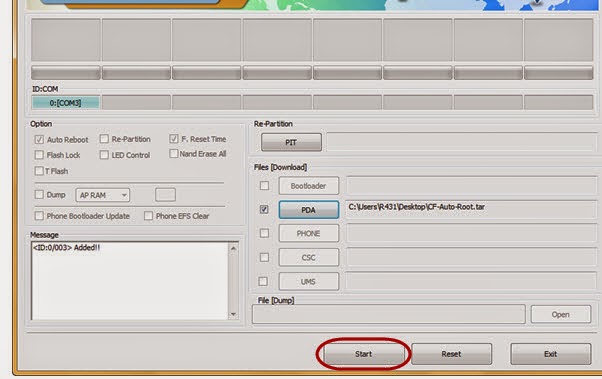Screen dimensions: 602x379
Task: Click Open next to File [Dump]
Action: click(x=561, y=314)
